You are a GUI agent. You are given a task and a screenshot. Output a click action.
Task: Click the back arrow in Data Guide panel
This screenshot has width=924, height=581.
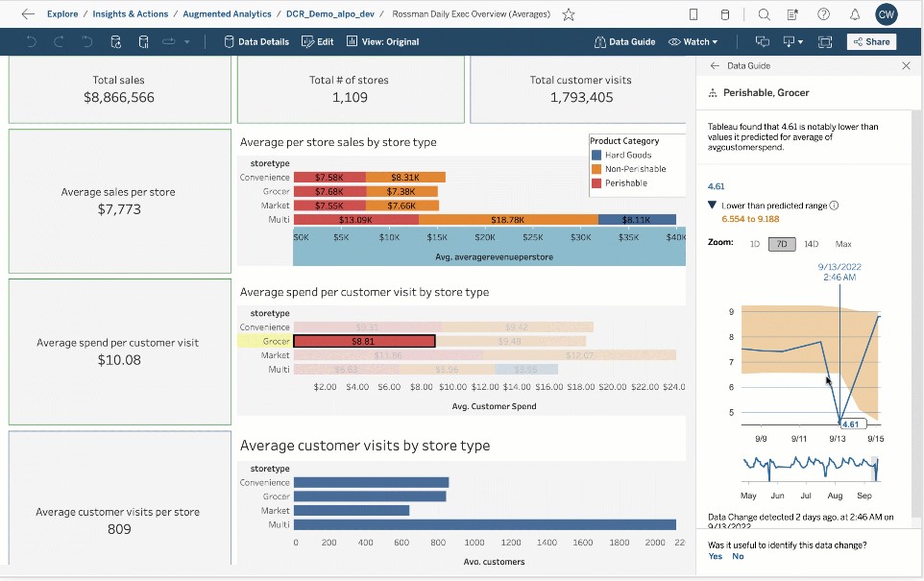click(714, 66)
